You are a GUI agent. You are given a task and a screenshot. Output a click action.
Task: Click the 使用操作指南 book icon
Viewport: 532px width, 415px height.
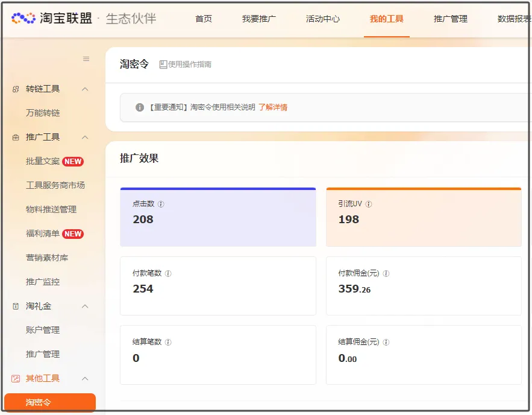pyautogui.click(x=163, y=64)
